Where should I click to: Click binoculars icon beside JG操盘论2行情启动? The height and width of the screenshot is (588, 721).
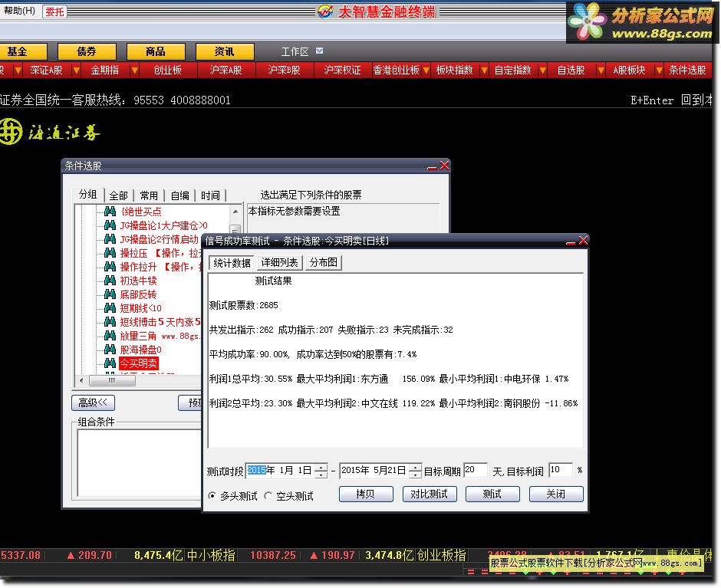[110, 239]
